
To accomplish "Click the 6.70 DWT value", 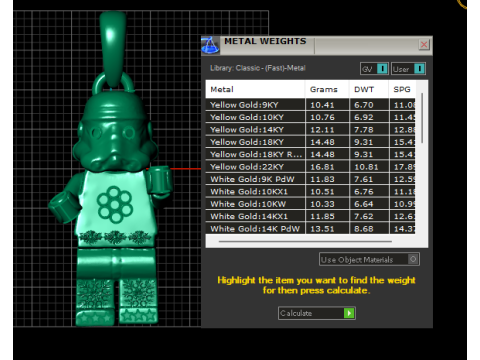I will 364,105.
